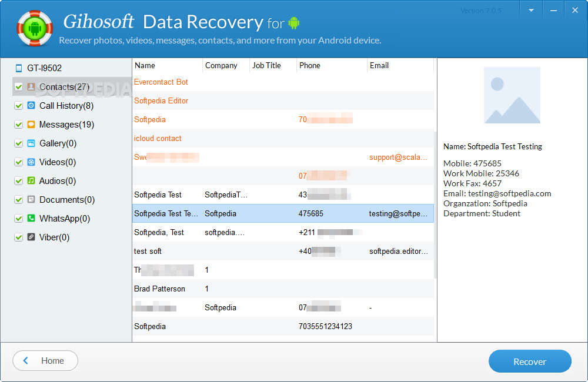Open the WhatsApp(0) category
This screenshot has width=588, height=382.
65,219
